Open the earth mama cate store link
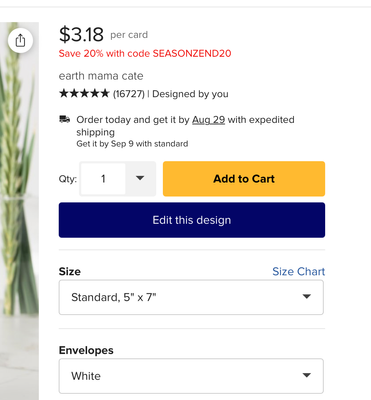The width and height of the screenshot is (371, 400). (101, 76)
